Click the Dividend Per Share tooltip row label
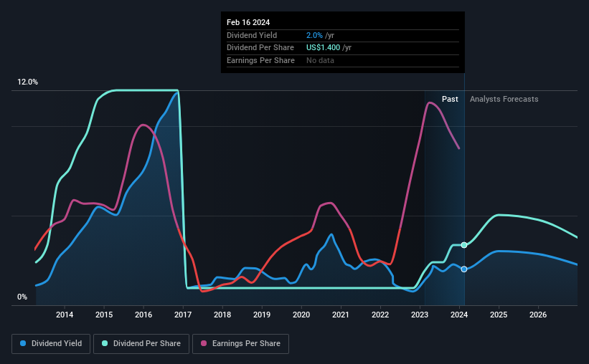 tap(260, 48)
